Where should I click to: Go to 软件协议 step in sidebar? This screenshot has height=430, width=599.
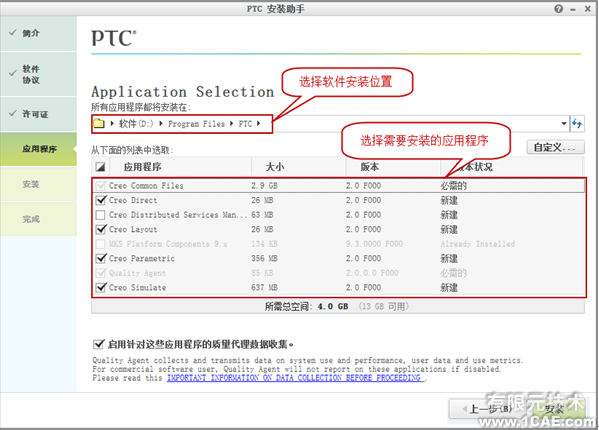tap(38, 74)
